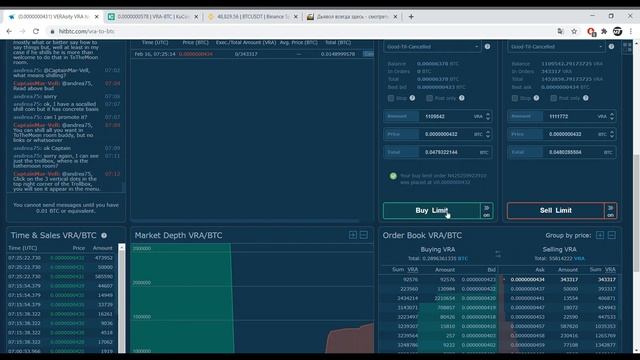640x360 pixels.
Task: Select the VRA link under Sum in Buying column
Action: tap(413, 269)
